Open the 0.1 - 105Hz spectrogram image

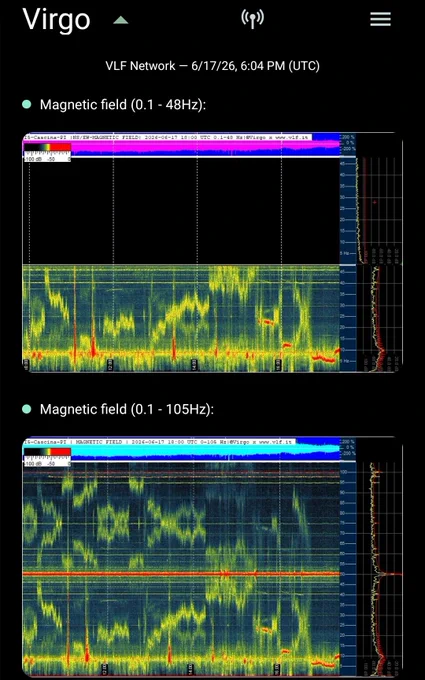(212, 556)
